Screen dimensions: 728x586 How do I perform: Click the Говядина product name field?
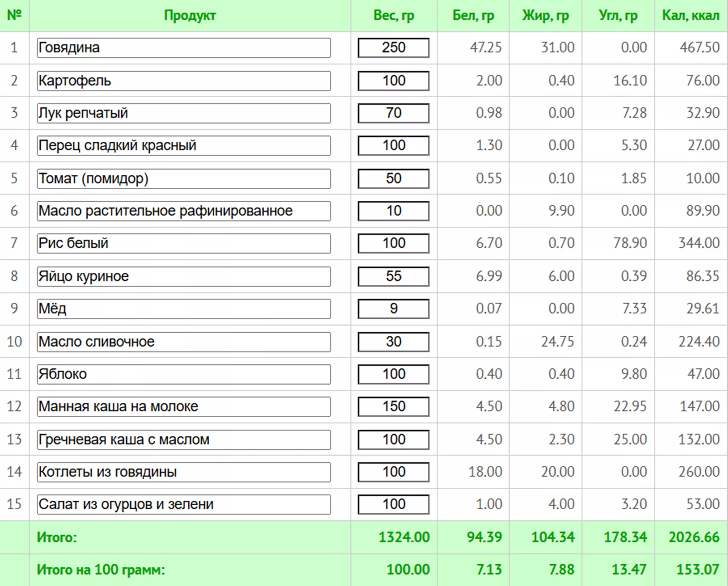coord(184,48)
